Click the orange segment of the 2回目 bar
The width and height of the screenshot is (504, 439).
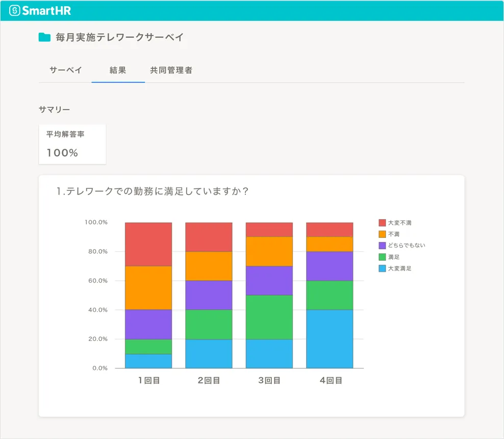(x=209, y=264)
